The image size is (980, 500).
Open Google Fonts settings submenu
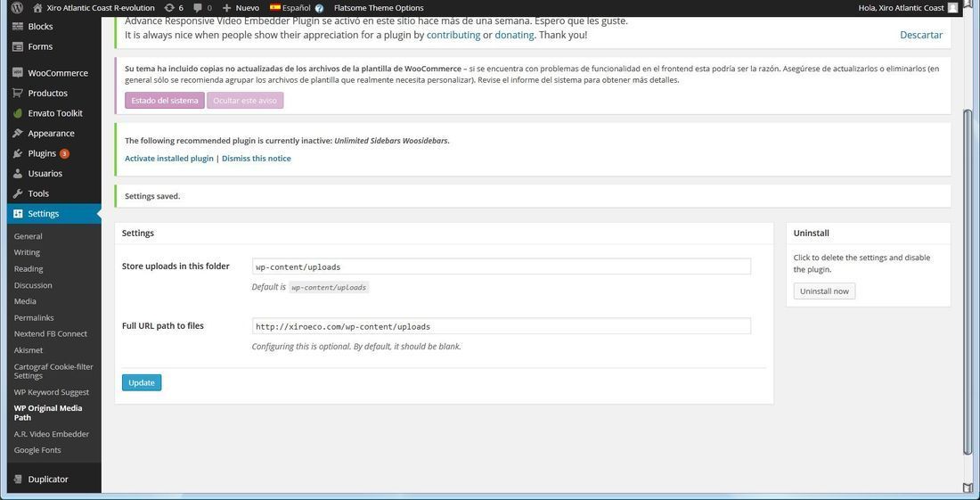[37, 450]
